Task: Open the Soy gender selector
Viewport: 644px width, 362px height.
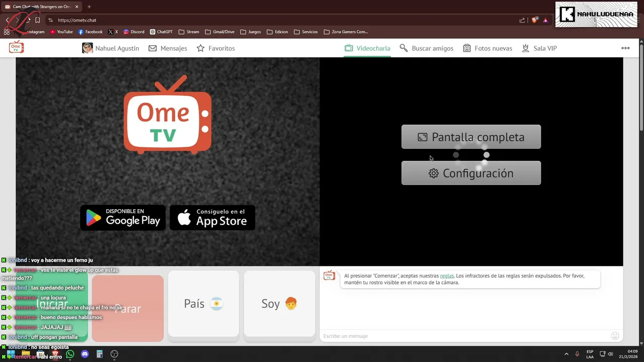Action: [x=279, y=304]
